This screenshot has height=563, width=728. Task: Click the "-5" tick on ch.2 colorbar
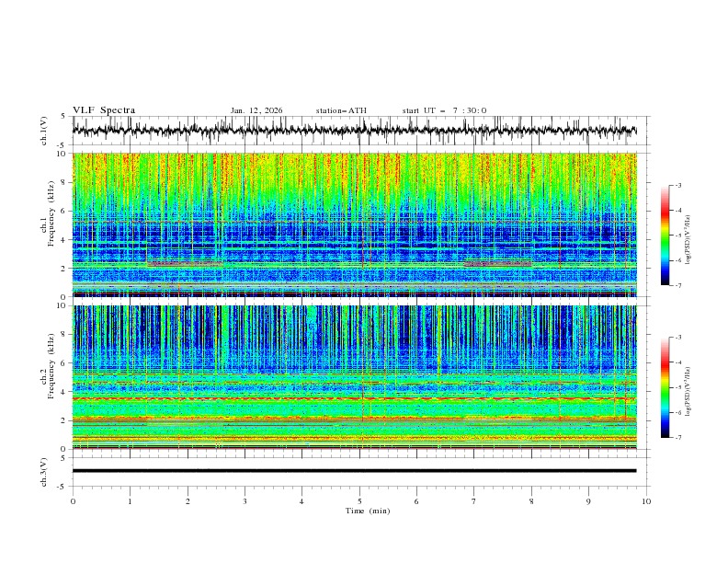[x=678, y=387]
